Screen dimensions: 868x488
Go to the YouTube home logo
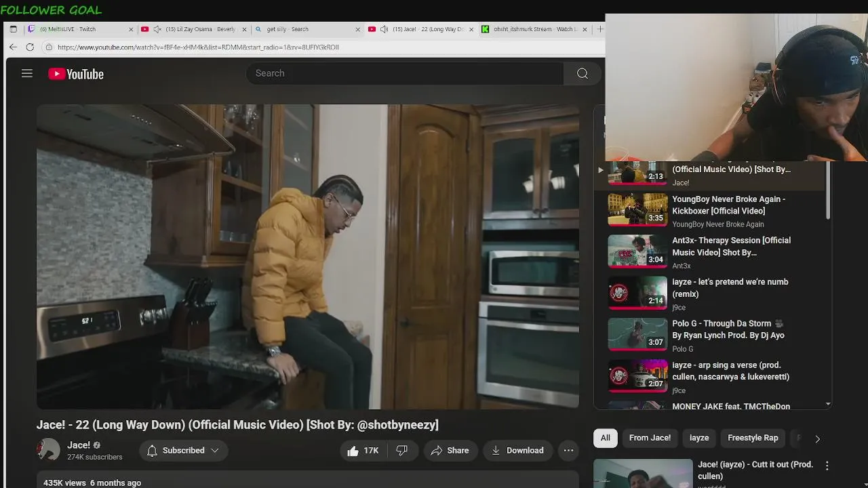click(x=76, y=74)
